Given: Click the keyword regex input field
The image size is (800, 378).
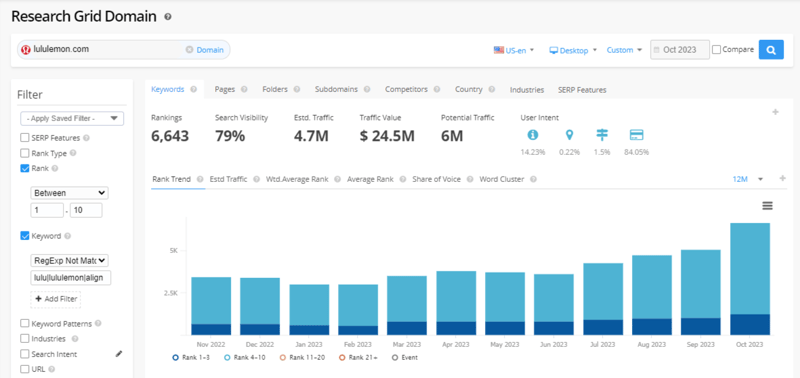Looking at the screenshot, I should pyautogui.click(x=71, y=278).
